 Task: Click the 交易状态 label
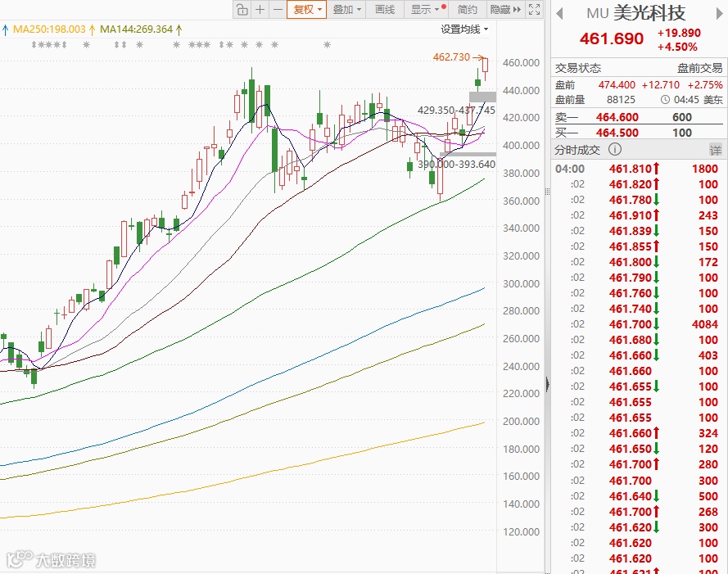pyautogui.click(x=578, y=68)
